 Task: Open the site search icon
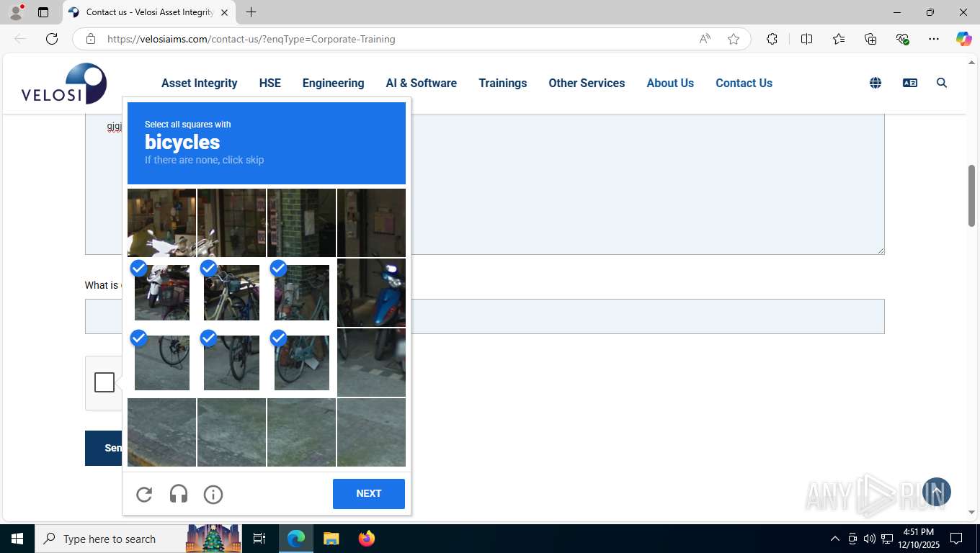(942, 83)
